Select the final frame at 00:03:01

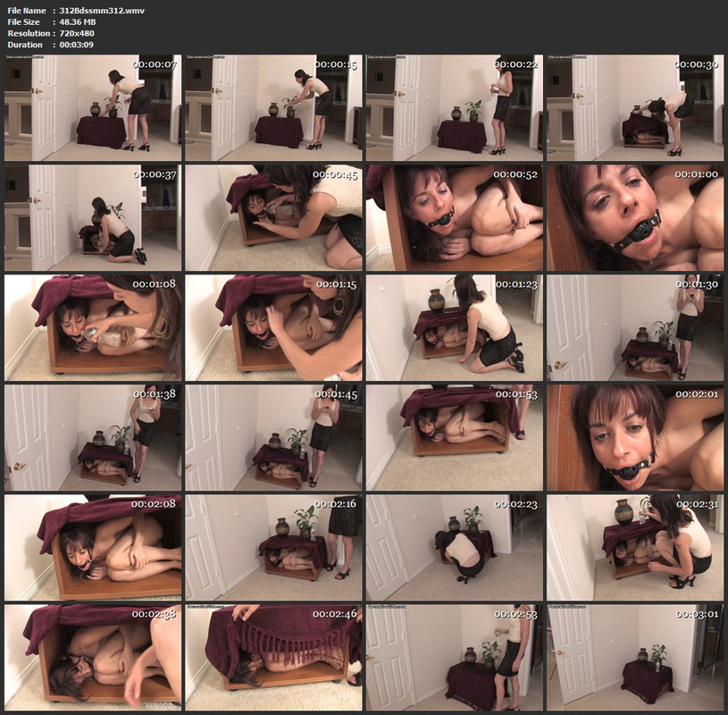click(635, 657)
